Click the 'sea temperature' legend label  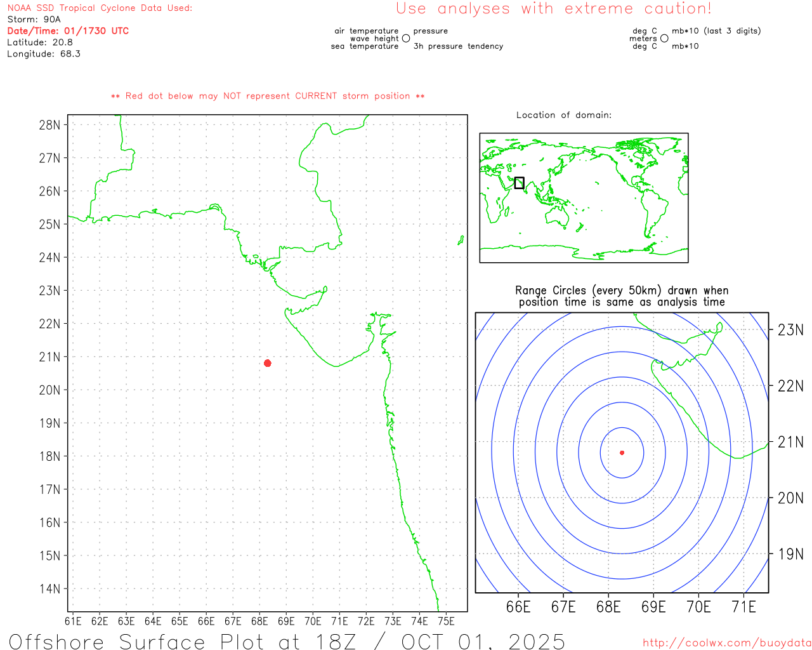(365, 46)
